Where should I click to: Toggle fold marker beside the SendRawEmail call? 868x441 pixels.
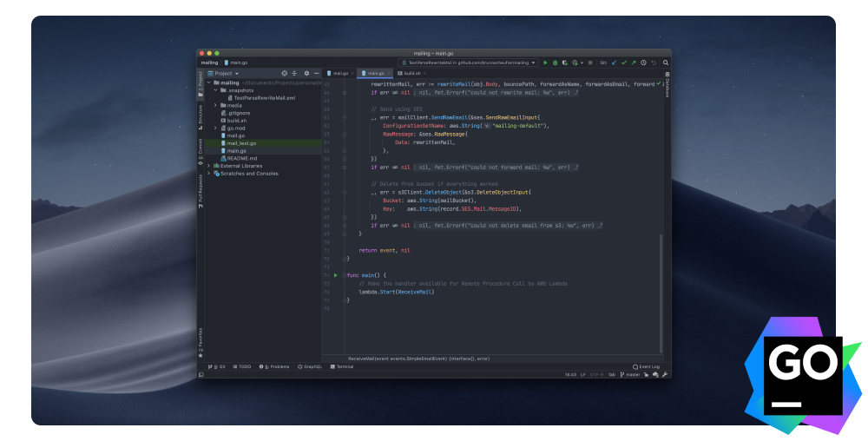tap(345, 117)
